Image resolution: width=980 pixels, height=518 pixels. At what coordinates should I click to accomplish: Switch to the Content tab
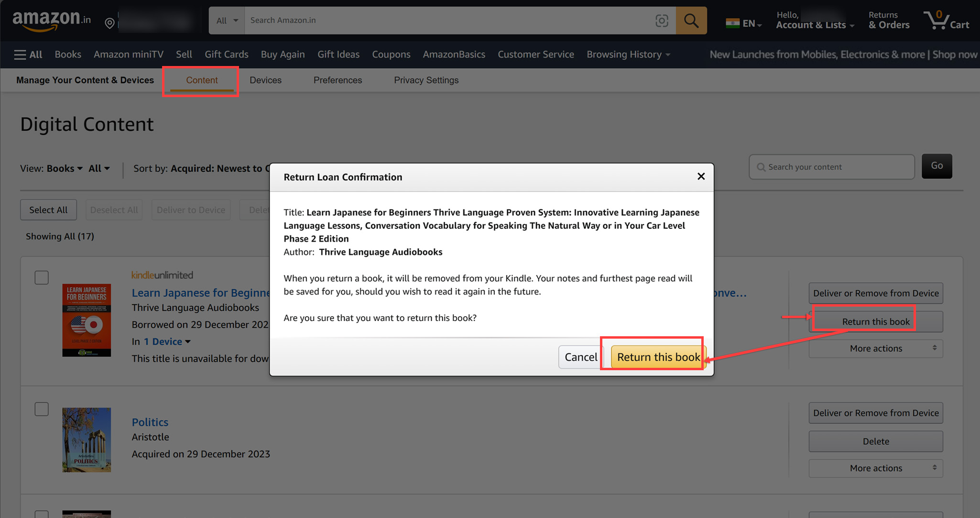pyautogui.click(x=202, y=80)
